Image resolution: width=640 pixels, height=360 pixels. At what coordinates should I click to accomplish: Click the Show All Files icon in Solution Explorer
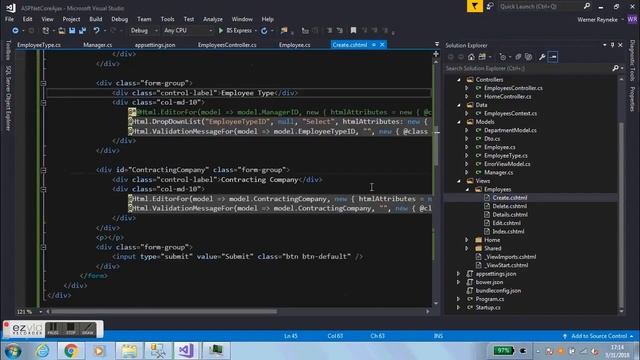(528, 57)
